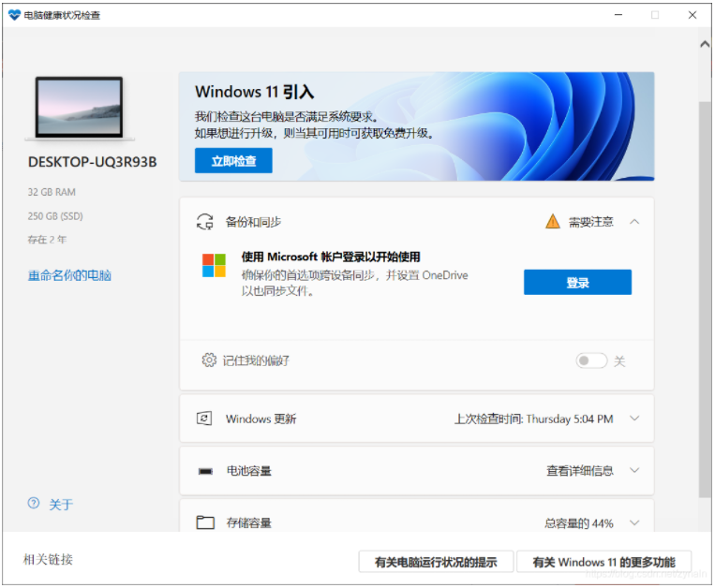Open 有关电脑运行状况的提示 link button
715x588 pixels.
pos(436,562)
